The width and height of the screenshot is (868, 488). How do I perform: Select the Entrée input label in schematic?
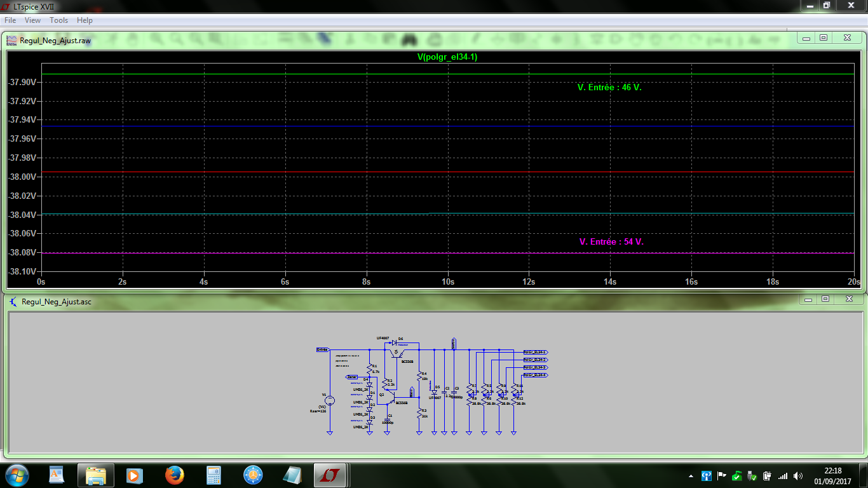point(323,349)
